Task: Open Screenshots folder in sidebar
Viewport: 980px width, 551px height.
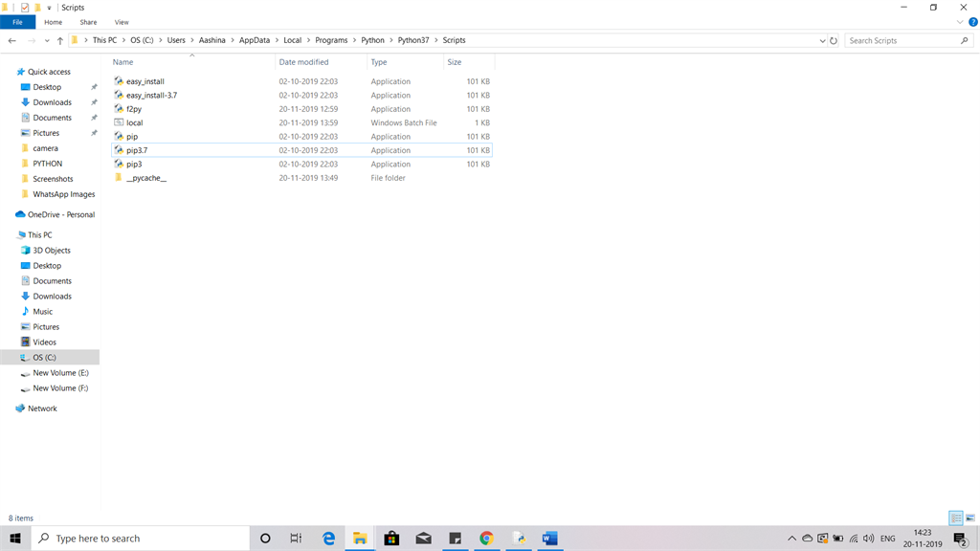Action: pos(53,179)
